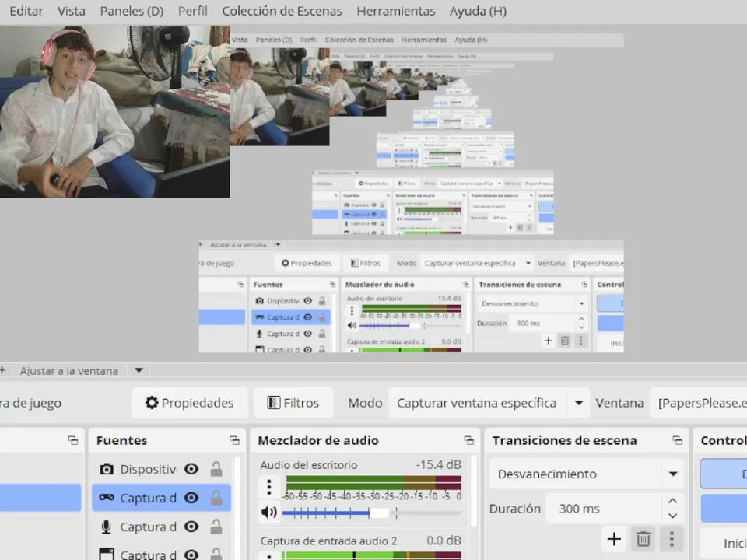The image size is (747, 560).
Task: Click the Propiedades button with gear icon
Action: tap(190, 403)
